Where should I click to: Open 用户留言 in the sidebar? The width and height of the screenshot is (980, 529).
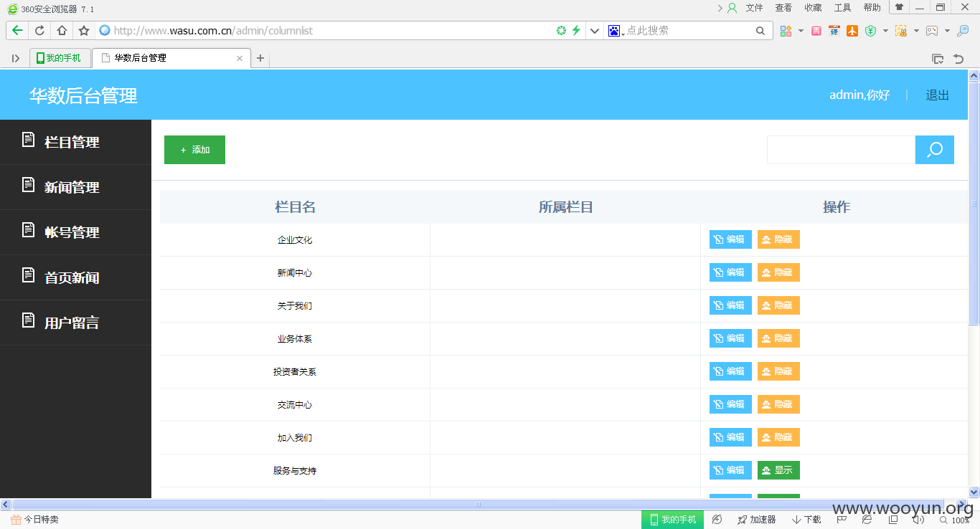point(75,323)
